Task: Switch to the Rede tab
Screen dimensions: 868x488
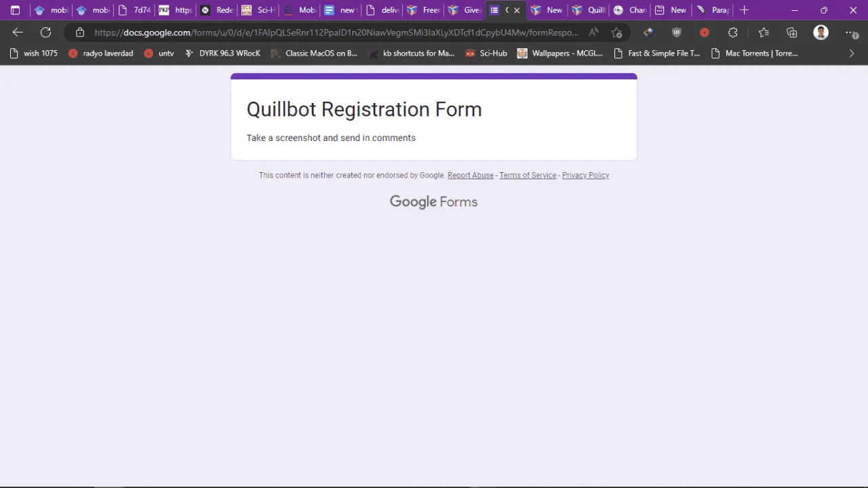Action: click(x=216, y=10)
